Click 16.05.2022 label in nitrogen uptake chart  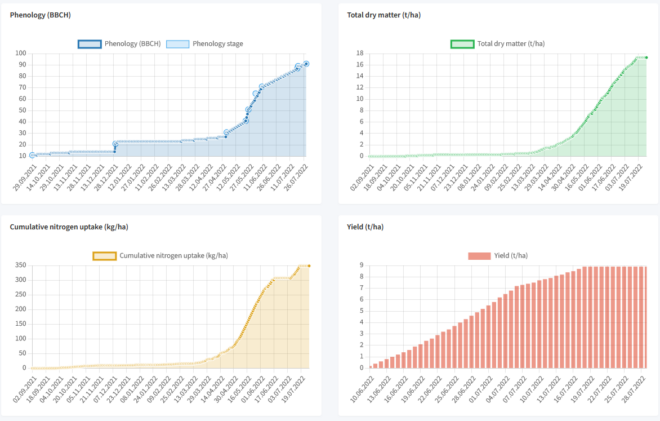(x=240, y=390)
